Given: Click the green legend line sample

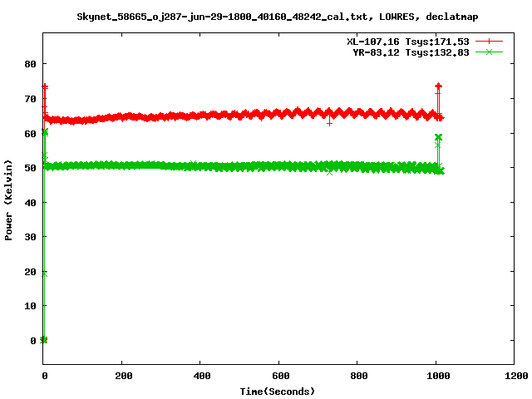Looking at the screenshot, I should pos(489,52).
